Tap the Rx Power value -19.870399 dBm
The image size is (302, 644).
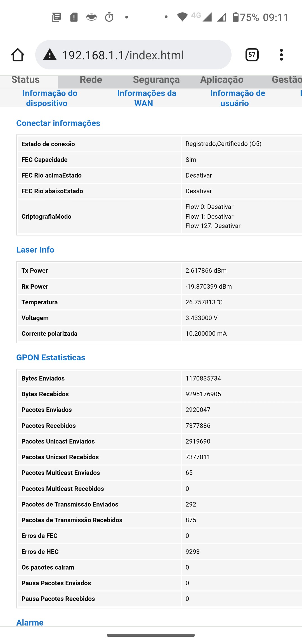[x=209, y=286]
